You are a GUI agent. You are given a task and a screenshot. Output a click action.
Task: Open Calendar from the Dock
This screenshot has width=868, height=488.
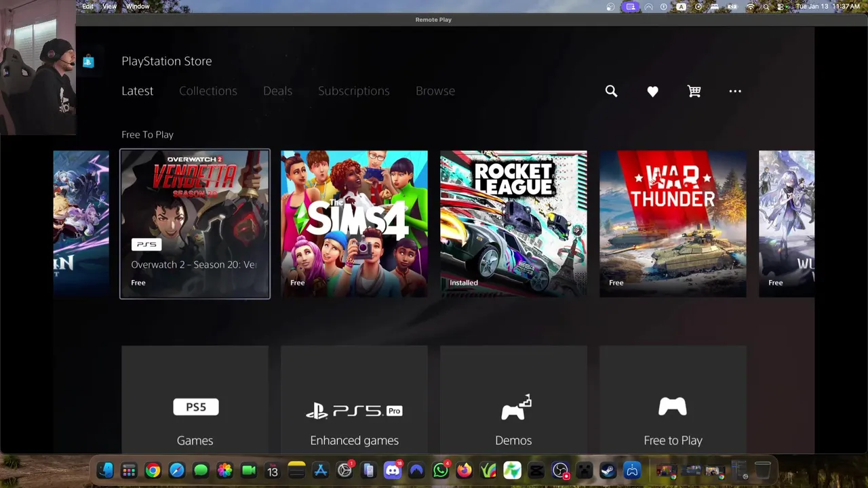273,470
